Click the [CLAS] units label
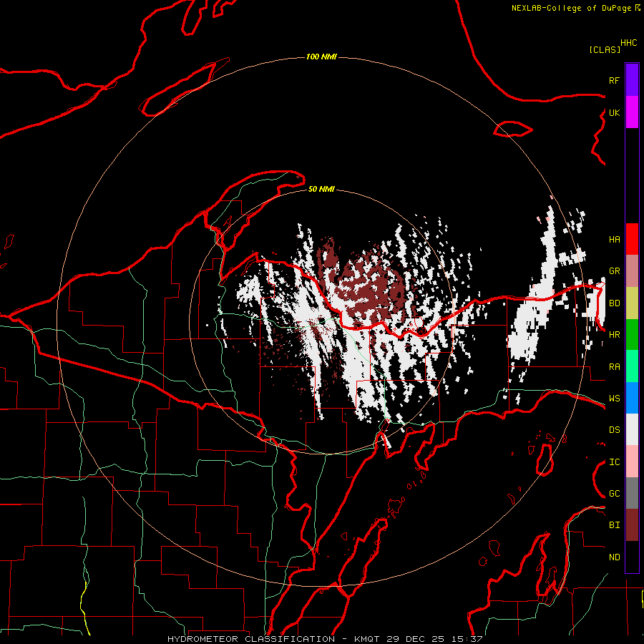 pyautogui.click(x=605, y=49)
